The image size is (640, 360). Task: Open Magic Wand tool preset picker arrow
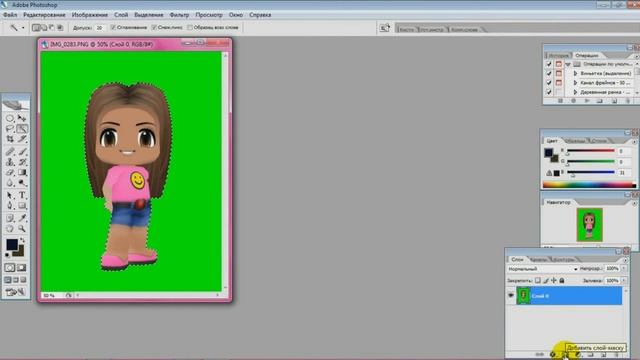pos(23,28)
